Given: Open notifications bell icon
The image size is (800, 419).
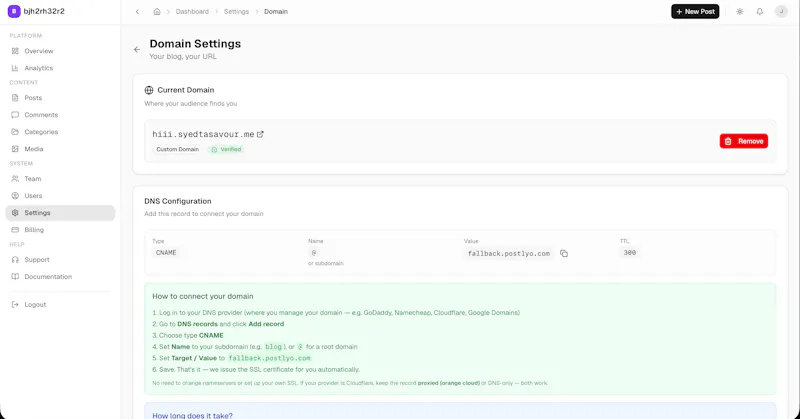Looking at the screenshot, I should pos(760,11).
